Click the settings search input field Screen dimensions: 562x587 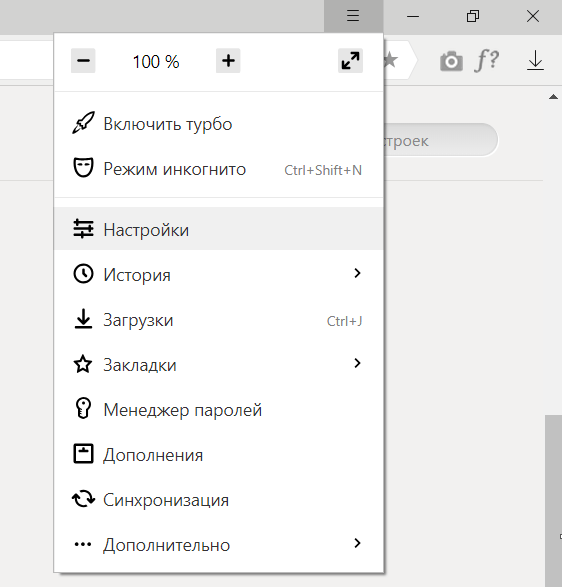point(440,140)
